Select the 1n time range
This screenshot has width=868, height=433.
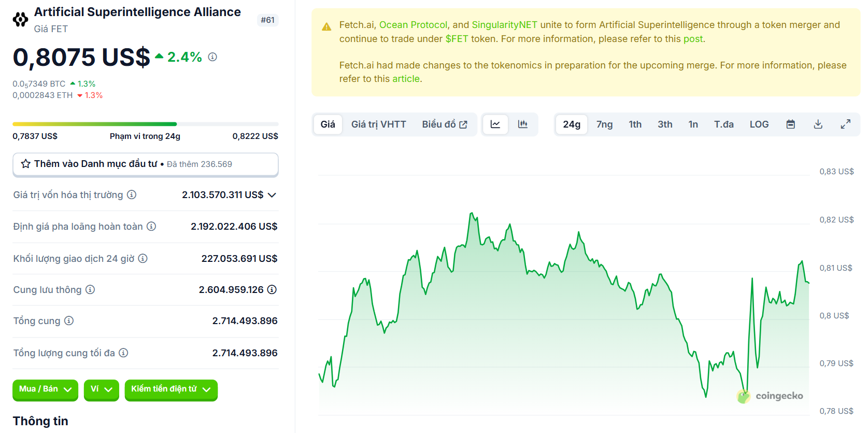pos(693,124)
